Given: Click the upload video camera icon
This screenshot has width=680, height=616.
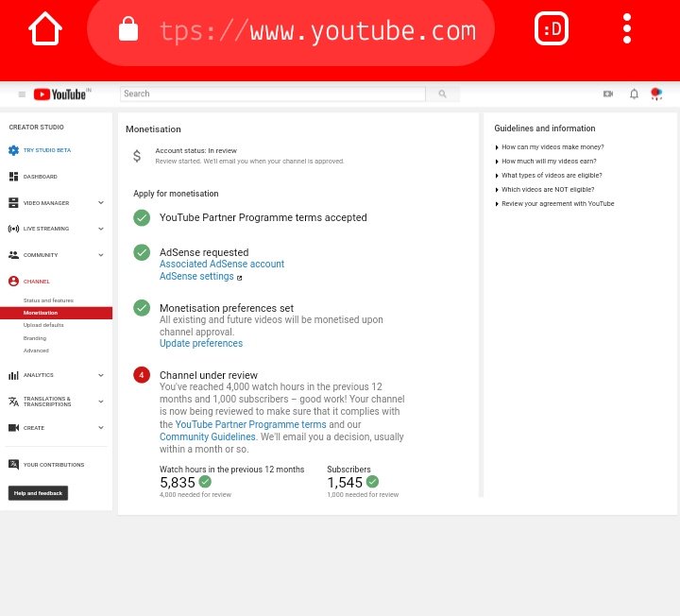Looking at the screenshot, I should pyautogui.click(x=608, y=94).
